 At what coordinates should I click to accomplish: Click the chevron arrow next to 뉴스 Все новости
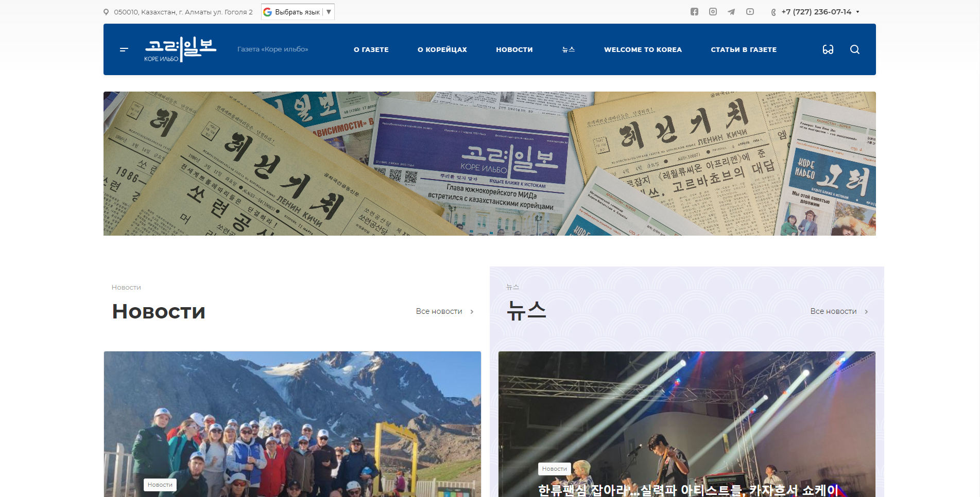pos(867,312)
